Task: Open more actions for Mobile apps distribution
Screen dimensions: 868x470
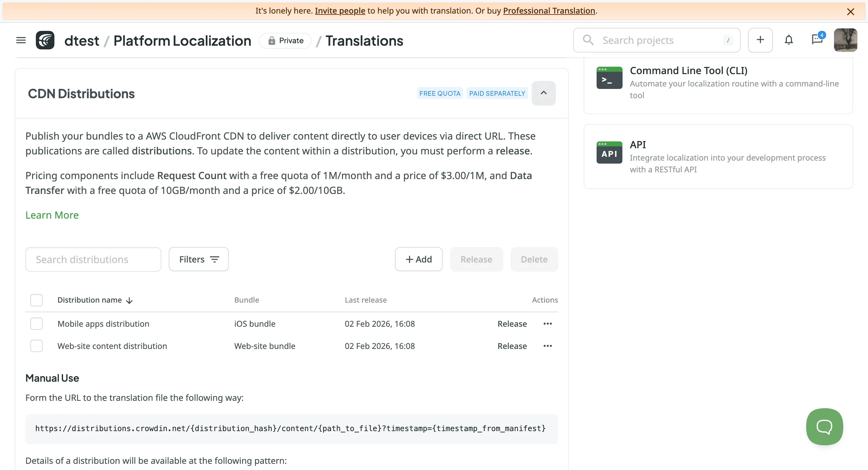Action: pos(547,324)
